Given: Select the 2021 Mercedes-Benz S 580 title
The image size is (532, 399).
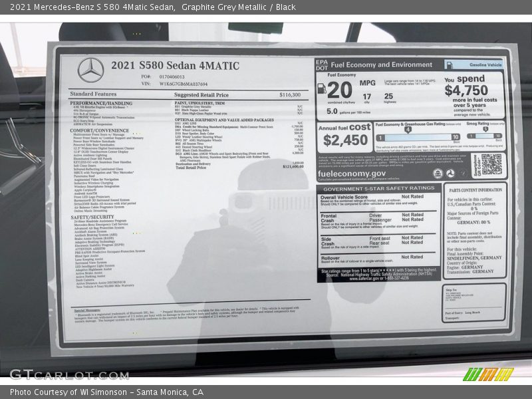Looking at the screenshot, I should [86, 6].
